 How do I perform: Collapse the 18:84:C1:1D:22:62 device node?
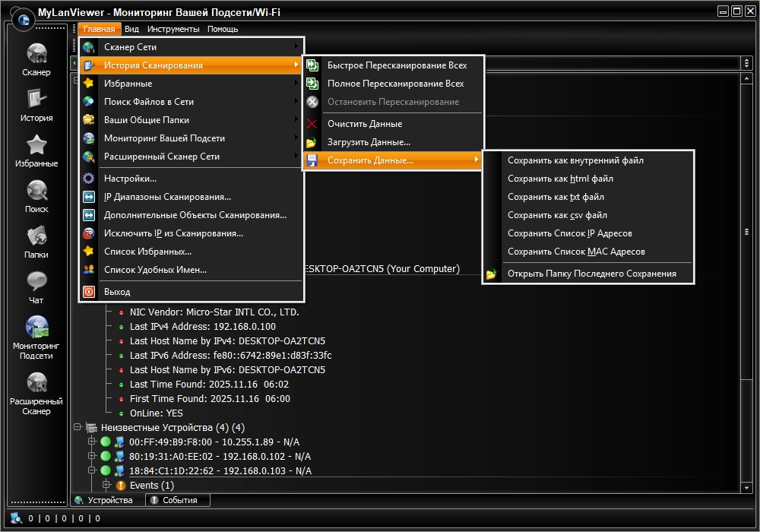click(92, 470)
